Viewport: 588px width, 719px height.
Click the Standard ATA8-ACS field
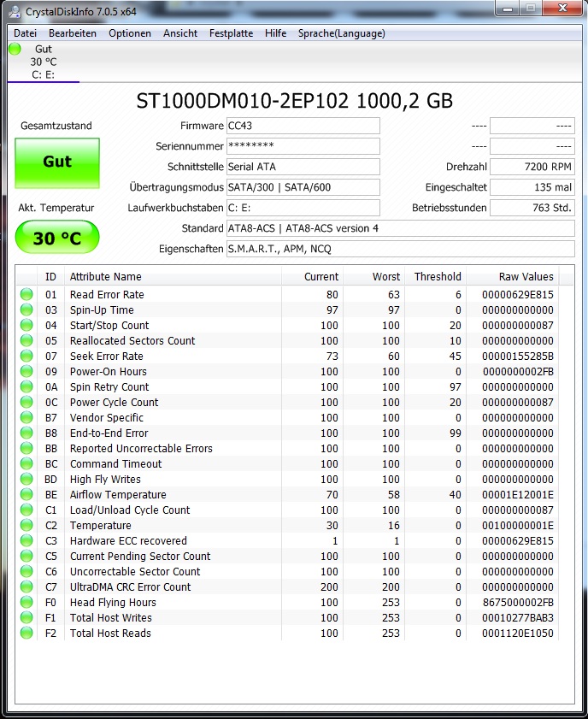(401, 228)
